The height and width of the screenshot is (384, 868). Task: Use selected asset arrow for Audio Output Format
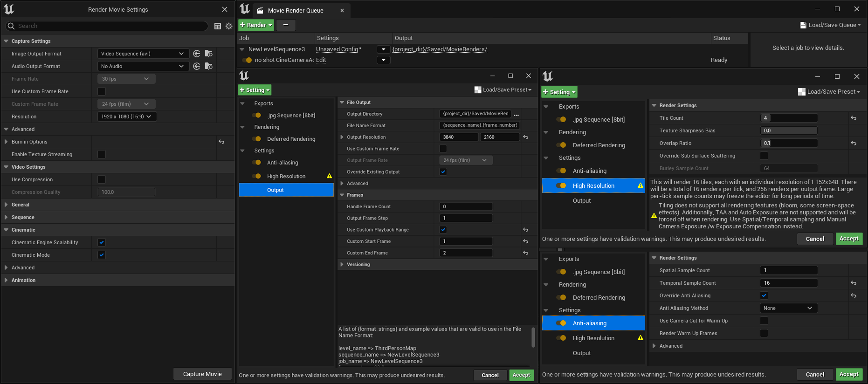click(x=197, y=66)
